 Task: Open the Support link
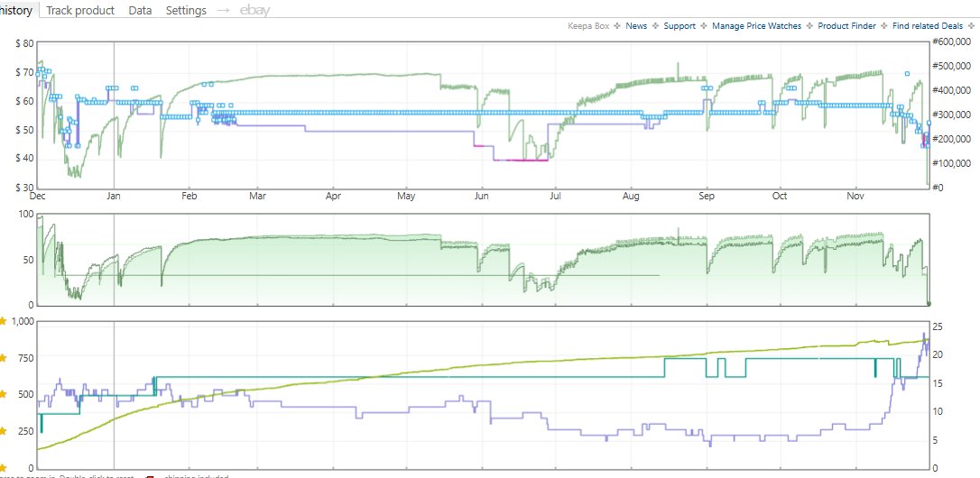tap(680, 26)
